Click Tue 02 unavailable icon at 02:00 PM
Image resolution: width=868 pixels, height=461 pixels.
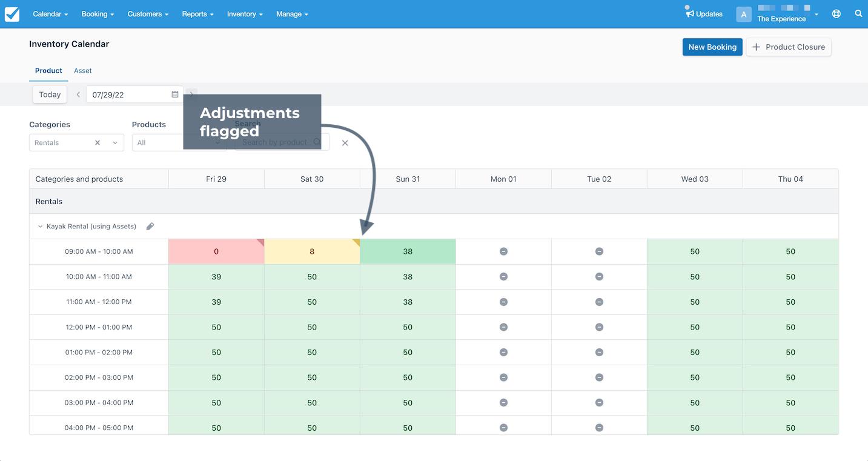(599, 377)
